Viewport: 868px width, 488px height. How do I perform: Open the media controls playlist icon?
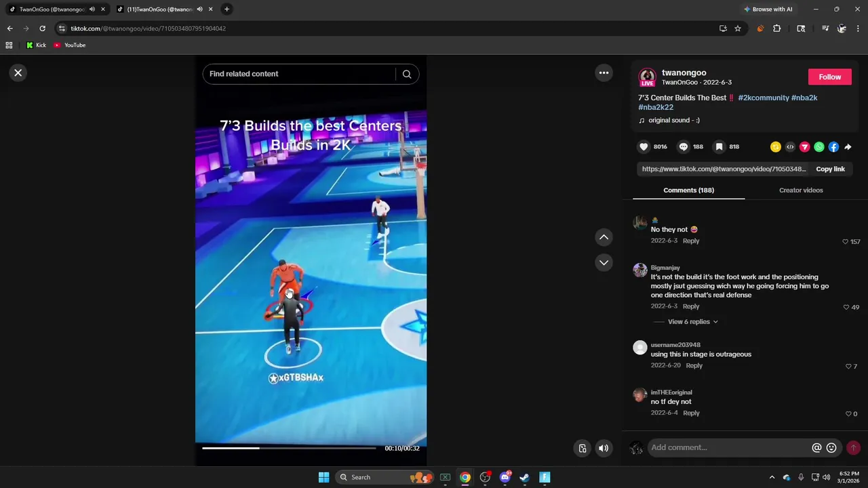click(825, 28)
